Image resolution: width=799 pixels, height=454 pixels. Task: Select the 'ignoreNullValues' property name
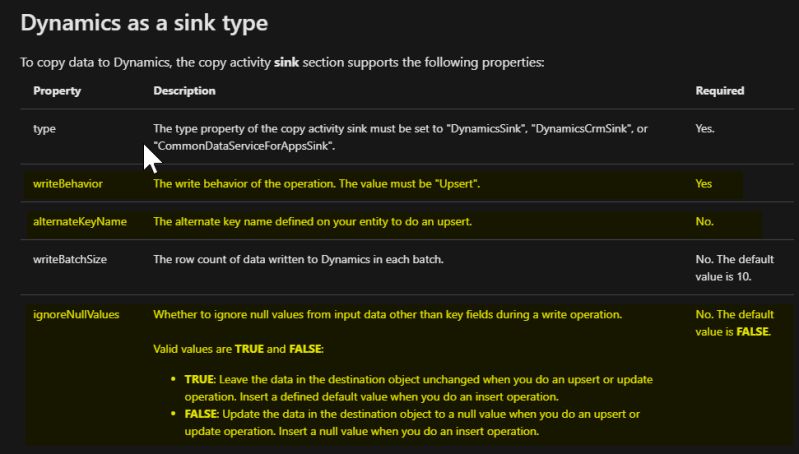click(76, 314)
